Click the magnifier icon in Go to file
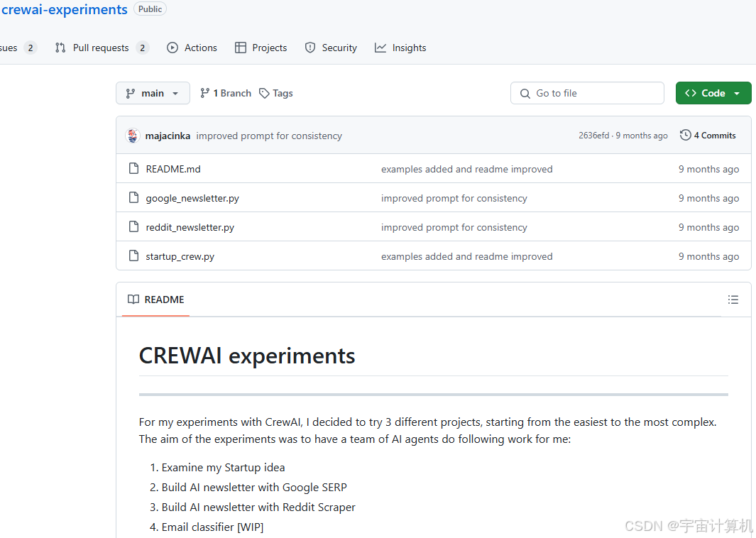The width and height of the screenshot is (756, 538). click(525, 94)
